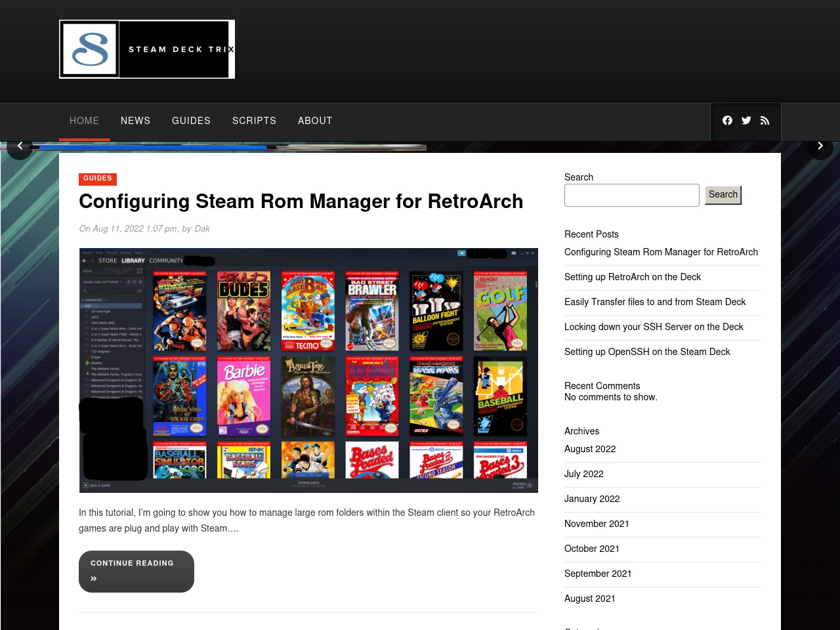Open recent post Setting up OpenSSH
The image size is (840, 630).
[x=647, y=352]
